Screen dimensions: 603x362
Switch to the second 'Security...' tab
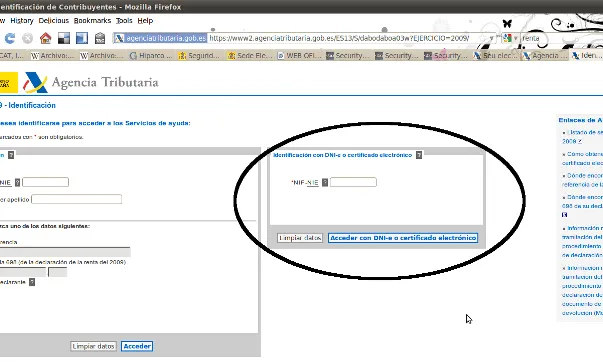[397, 56]
